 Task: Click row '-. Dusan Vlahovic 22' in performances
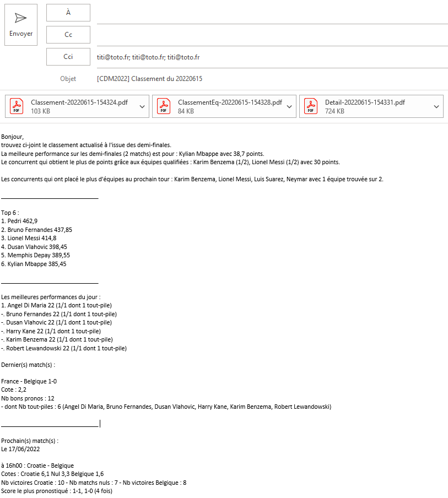point(57,322)
